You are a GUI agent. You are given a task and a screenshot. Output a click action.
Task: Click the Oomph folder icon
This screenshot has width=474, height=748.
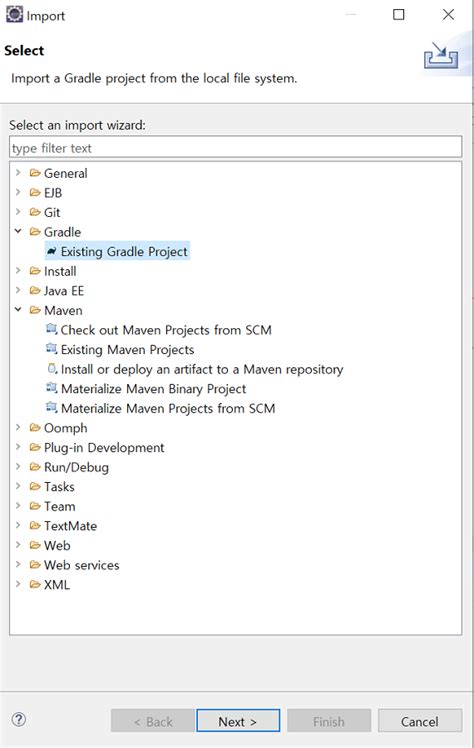pyautogui.click(x=35, y=427)
